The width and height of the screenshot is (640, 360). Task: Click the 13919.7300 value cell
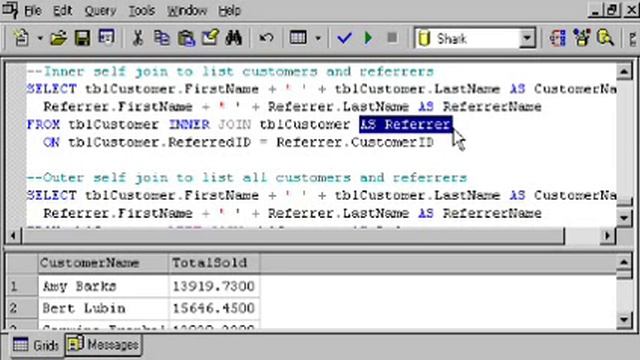coord(214,286)
